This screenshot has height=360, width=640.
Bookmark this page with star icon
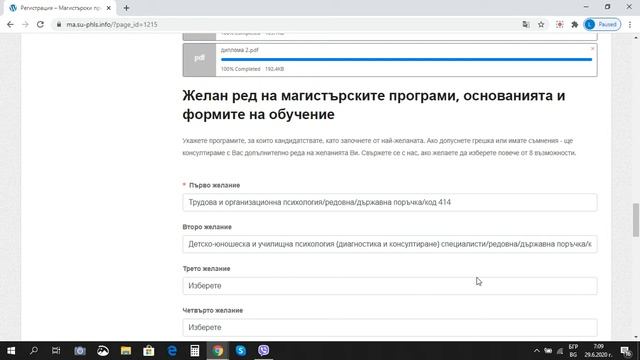click(541, 24)
